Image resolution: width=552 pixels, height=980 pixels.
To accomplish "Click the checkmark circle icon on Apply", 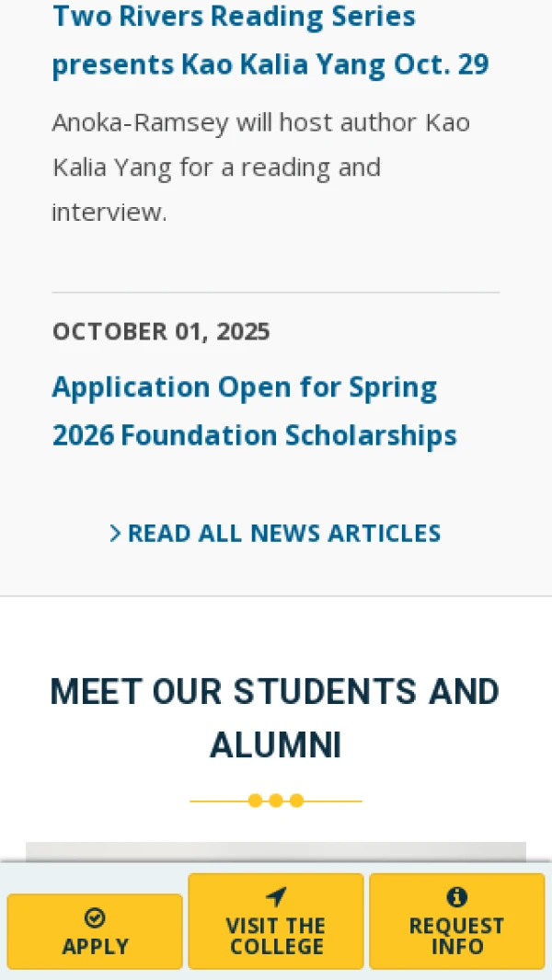I will click(x=95, y=917).
